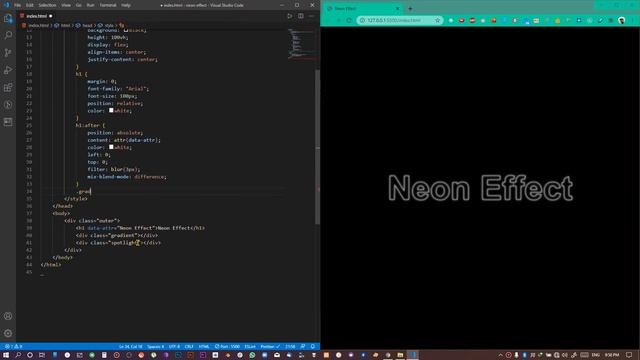Open Task View on the taskbar
The image size is (640, 360).
[42, 355]
